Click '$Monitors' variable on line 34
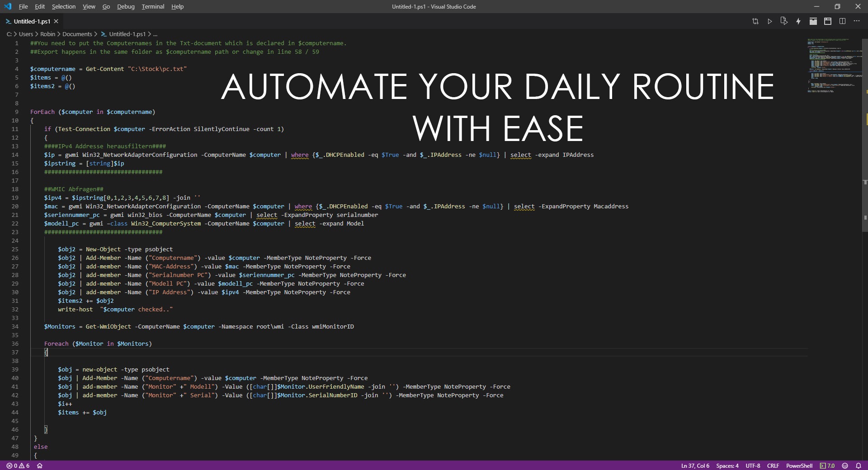Screen dimensions: 868x470 [x=60, y=326]
